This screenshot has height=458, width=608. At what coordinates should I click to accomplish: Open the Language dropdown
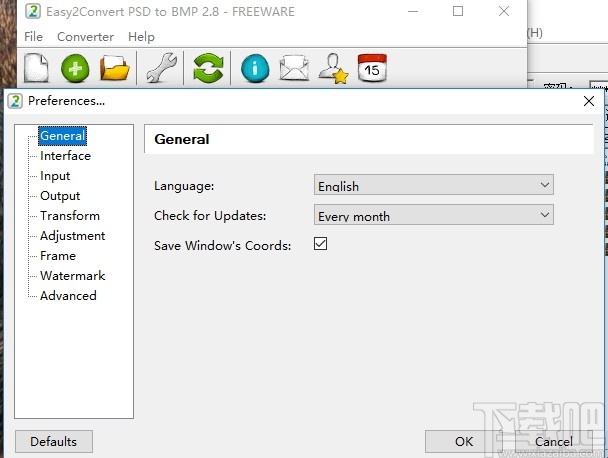coord(434,185)
